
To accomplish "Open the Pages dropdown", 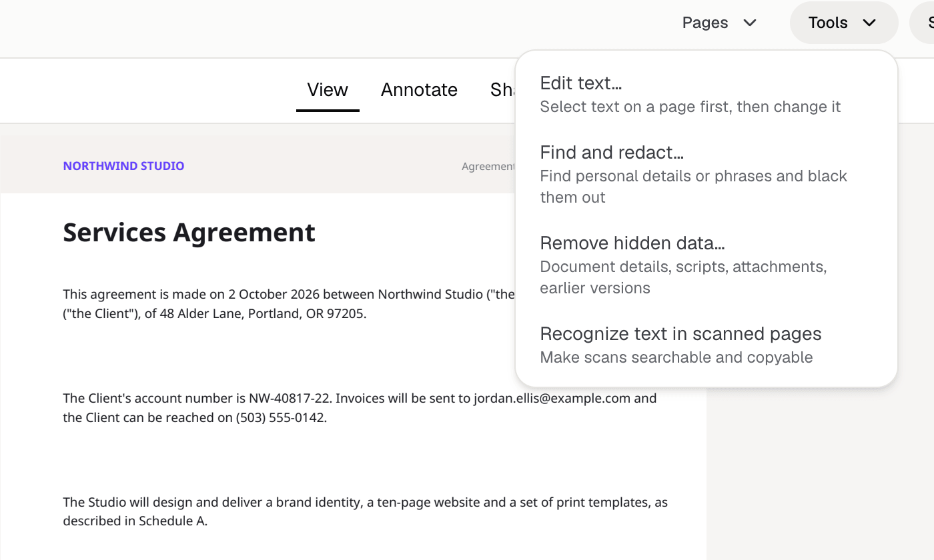I will (719, 23).
